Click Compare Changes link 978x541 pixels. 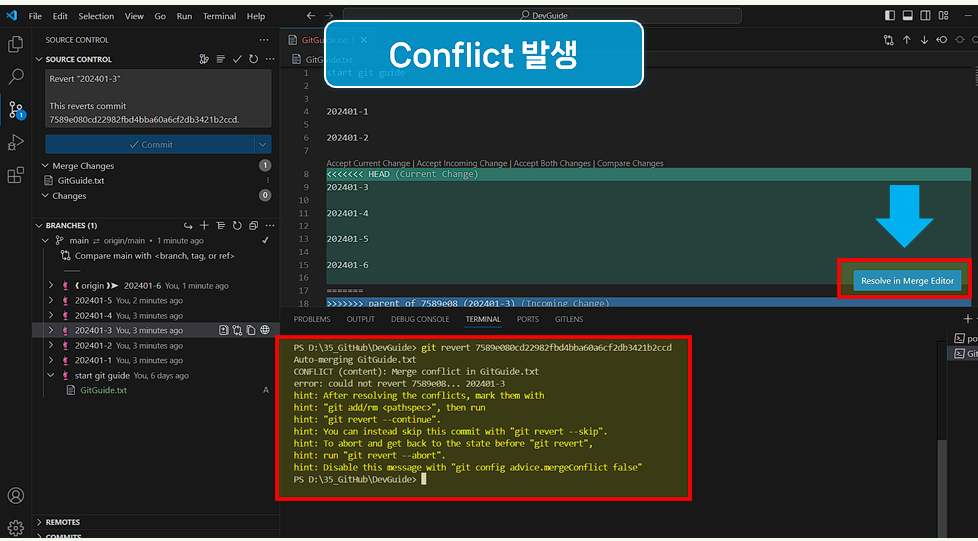(630, 163)
